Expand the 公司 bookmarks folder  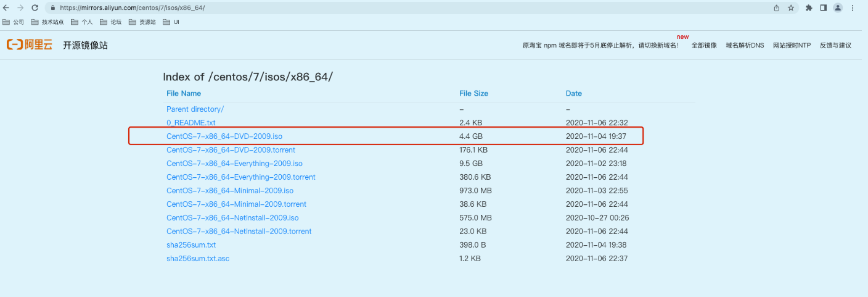(x=14, y=22)
